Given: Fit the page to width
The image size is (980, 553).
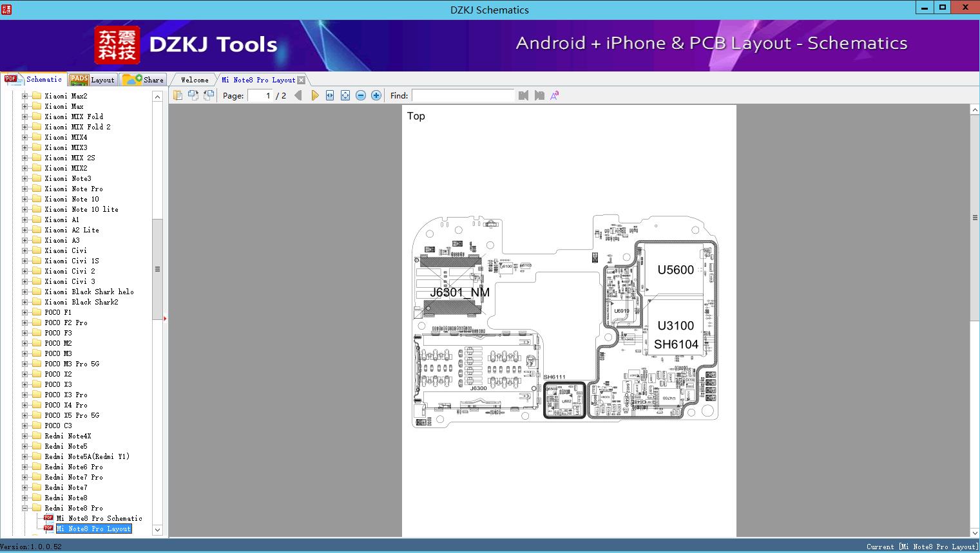Looking at the screenshot, I should click(330, 95).
